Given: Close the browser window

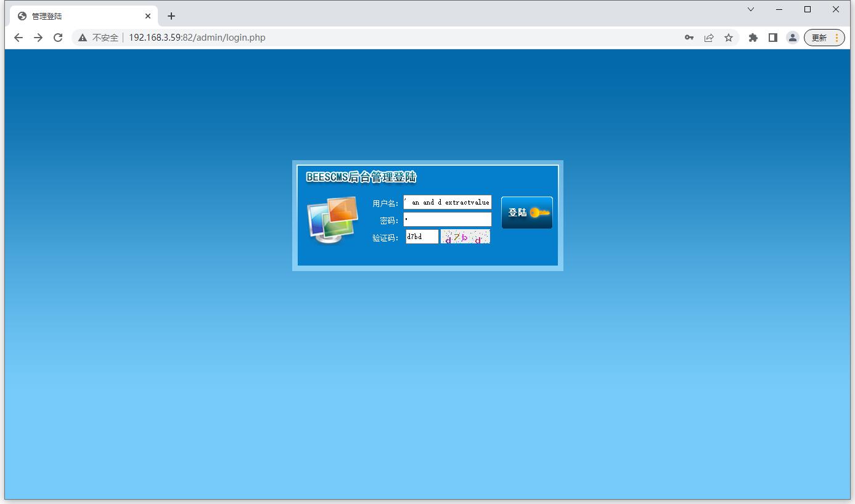Looking at the screenshot, I should tap(836, 9).
